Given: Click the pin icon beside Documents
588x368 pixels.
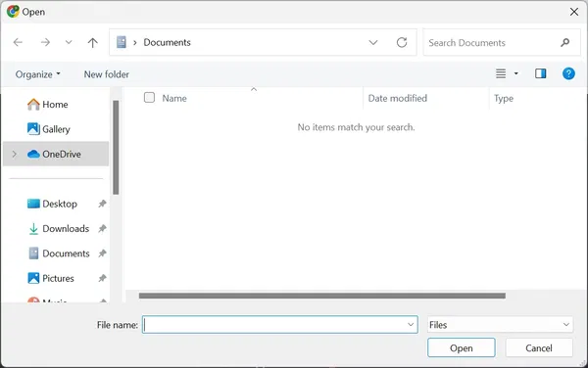Looking at the screenshot, I should pos(102,253).
